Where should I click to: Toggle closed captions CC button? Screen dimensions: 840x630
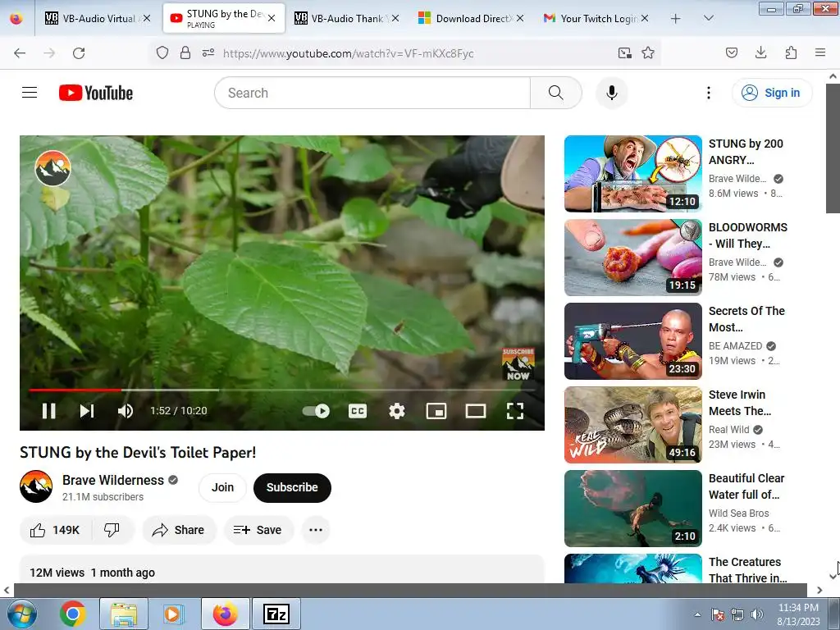(358, 411)
